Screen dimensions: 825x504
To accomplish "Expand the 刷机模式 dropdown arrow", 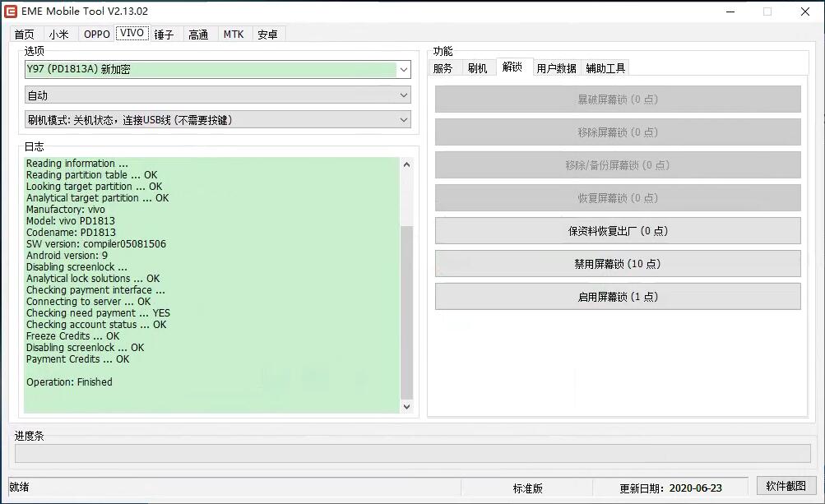I will coord(404,120).
